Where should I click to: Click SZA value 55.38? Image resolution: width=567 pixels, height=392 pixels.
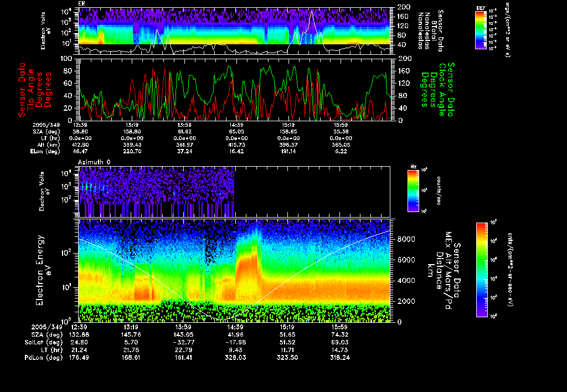[341, 132]
